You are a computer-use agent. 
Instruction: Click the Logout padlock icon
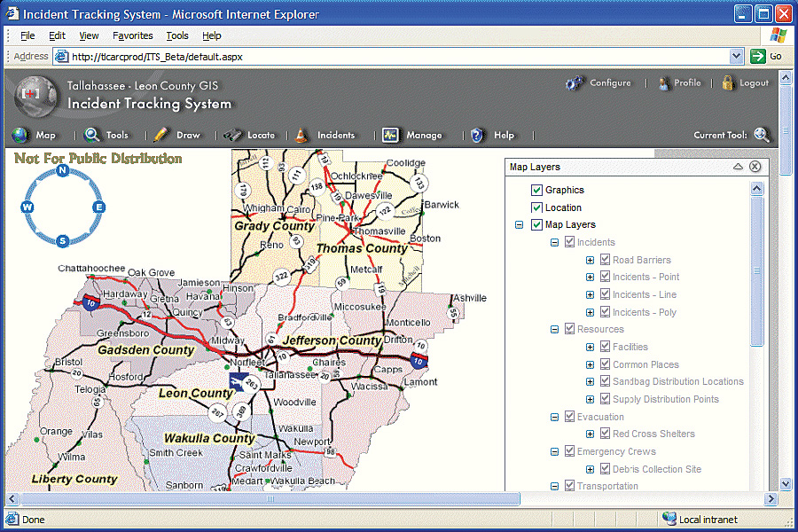coord(728,83)
